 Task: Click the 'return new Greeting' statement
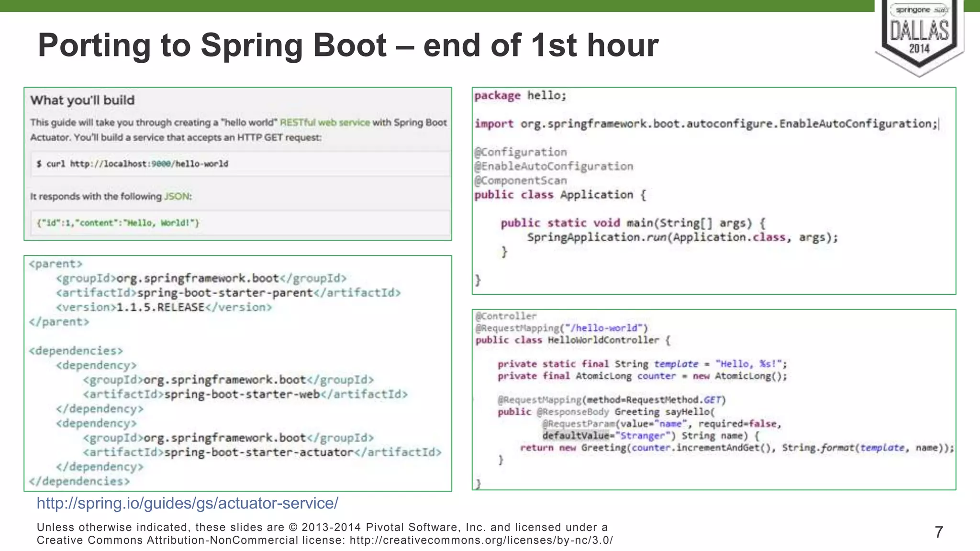[x=737, y=448]
